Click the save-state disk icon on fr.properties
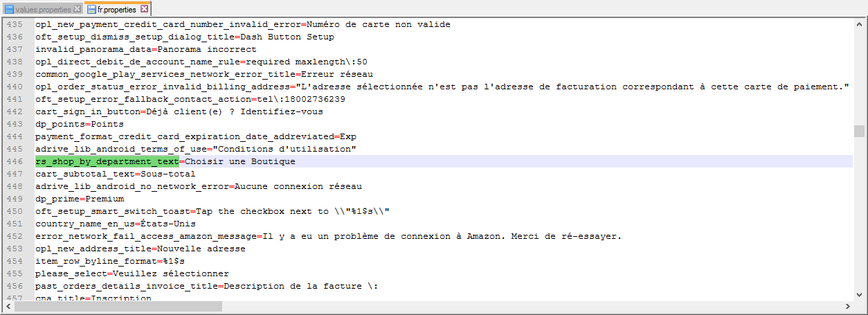The width and height of the screenshot is (868, 315). 92,10
